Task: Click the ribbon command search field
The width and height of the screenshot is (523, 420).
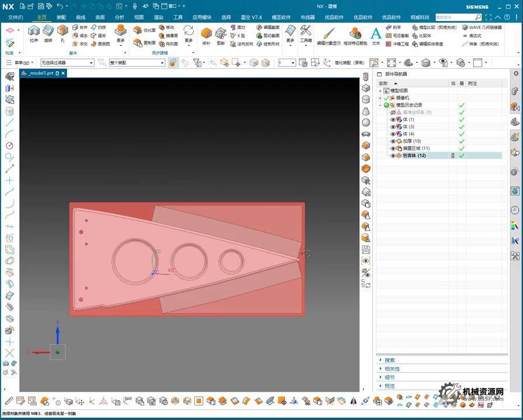Action: [454, 17]
